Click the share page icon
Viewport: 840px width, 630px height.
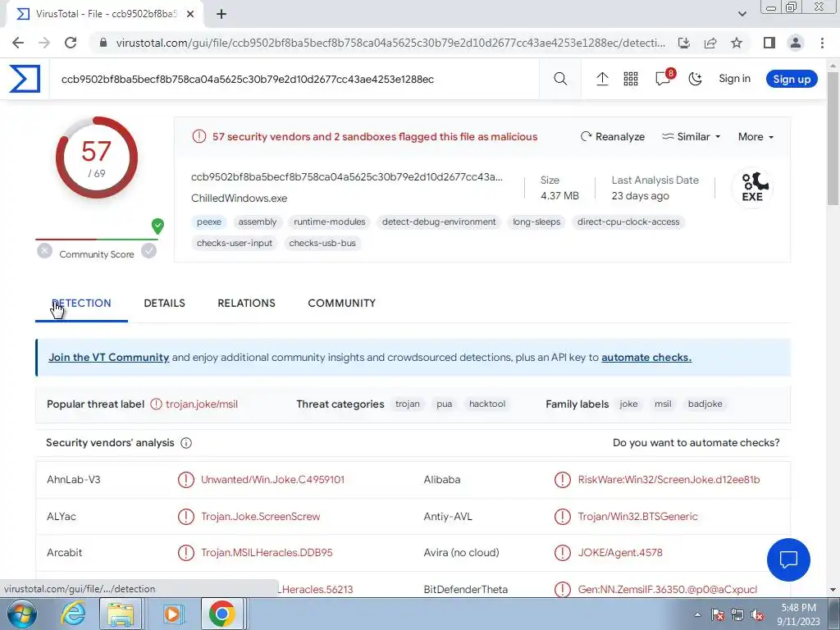point(710,43)
